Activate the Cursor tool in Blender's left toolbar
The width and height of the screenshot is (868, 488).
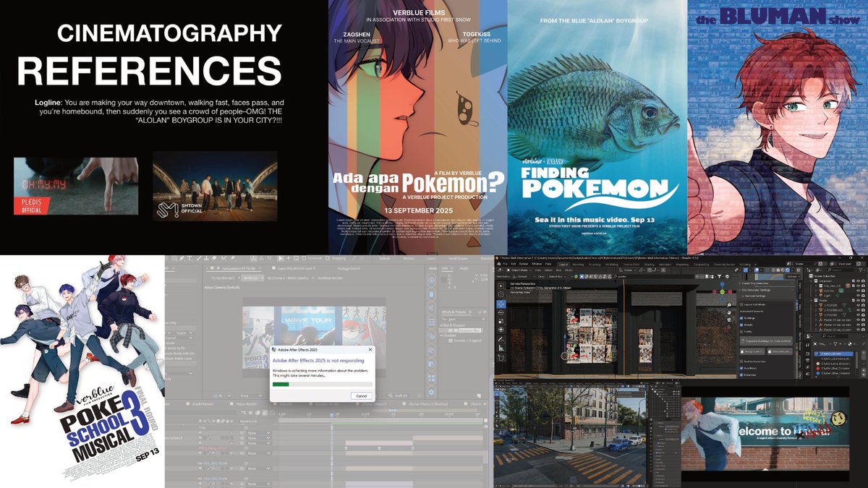[x=501, y=294]
